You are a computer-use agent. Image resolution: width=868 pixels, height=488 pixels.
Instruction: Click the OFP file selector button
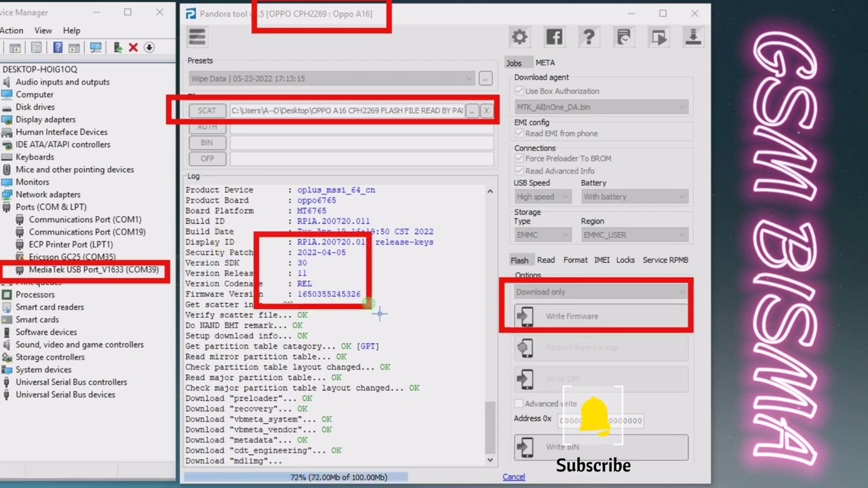207,159
